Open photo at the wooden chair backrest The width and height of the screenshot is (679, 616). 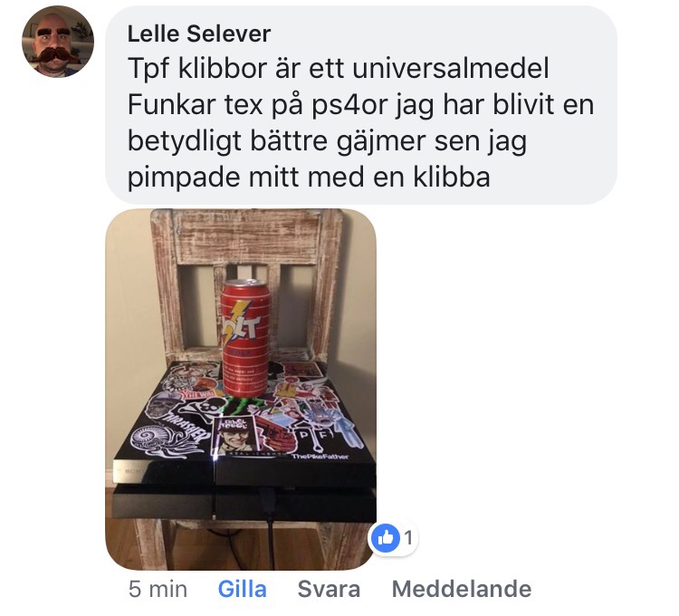246,237
